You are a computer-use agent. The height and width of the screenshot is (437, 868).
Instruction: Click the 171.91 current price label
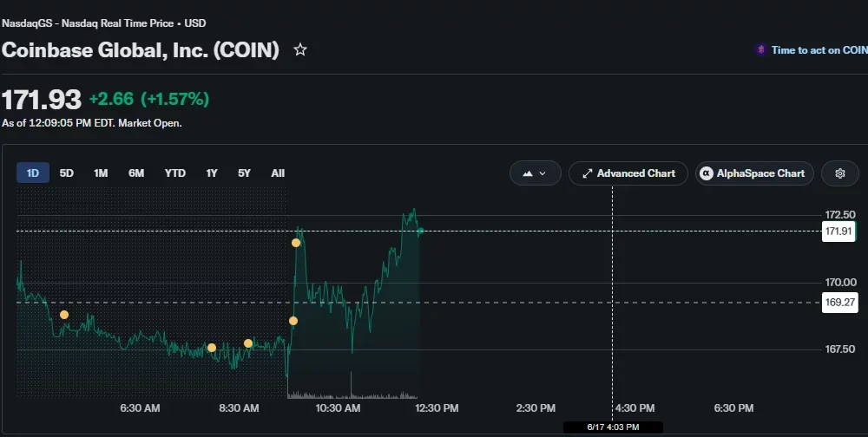(x=838, y=231)
